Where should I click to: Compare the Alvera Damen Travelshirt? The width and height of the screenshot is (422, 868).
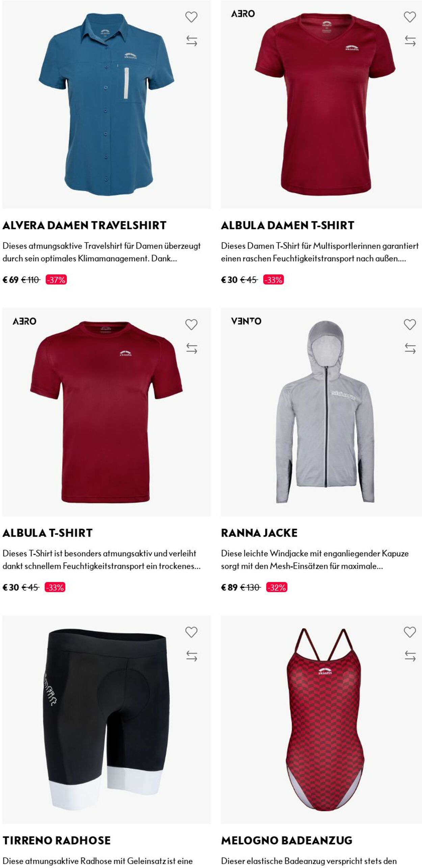[191, 41]
